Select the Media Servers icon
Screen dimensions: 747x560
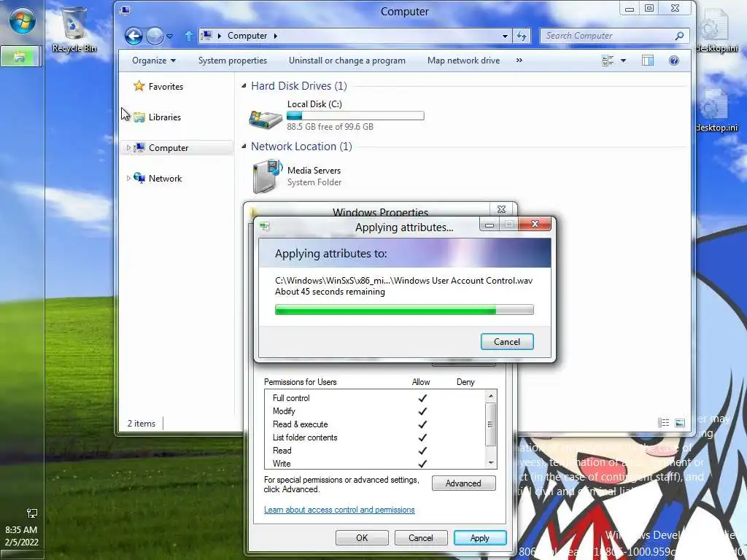[x=267, y=176]
